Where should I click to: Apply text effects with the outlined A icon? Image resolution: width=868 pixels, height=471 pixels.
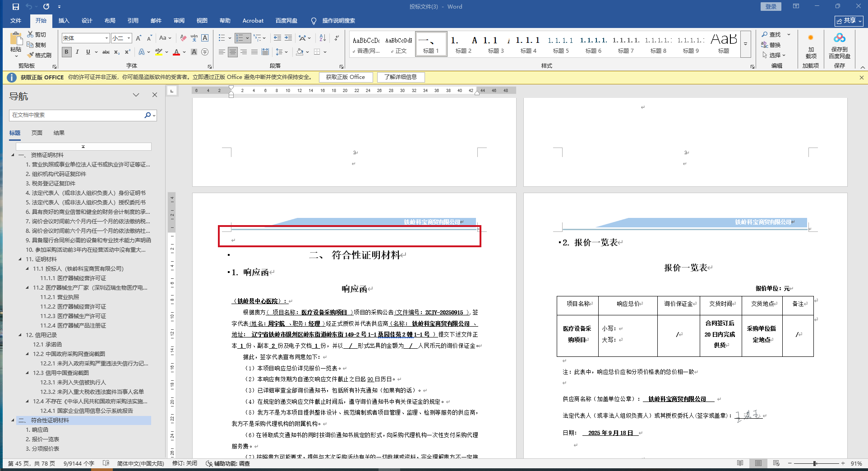tap(142, 52)
